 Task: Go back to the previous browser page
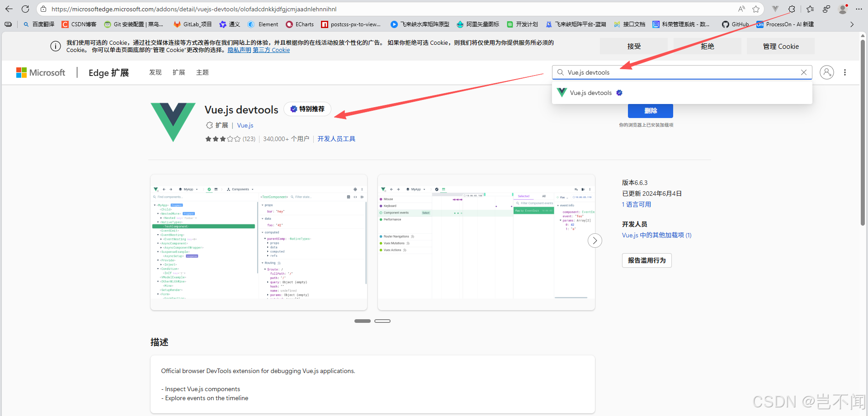pyautogui.click(x=9, y=9)
